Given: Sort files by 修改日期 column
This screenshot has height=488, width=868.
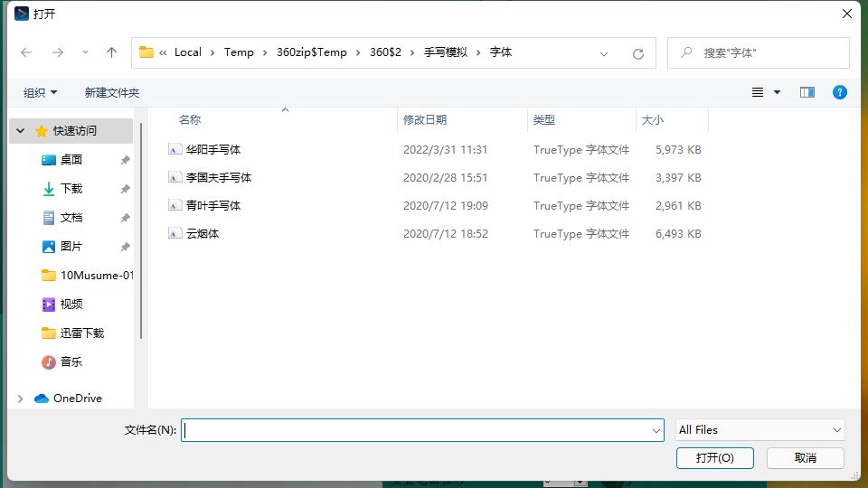Looking at the screenshot, I should 425,119.
